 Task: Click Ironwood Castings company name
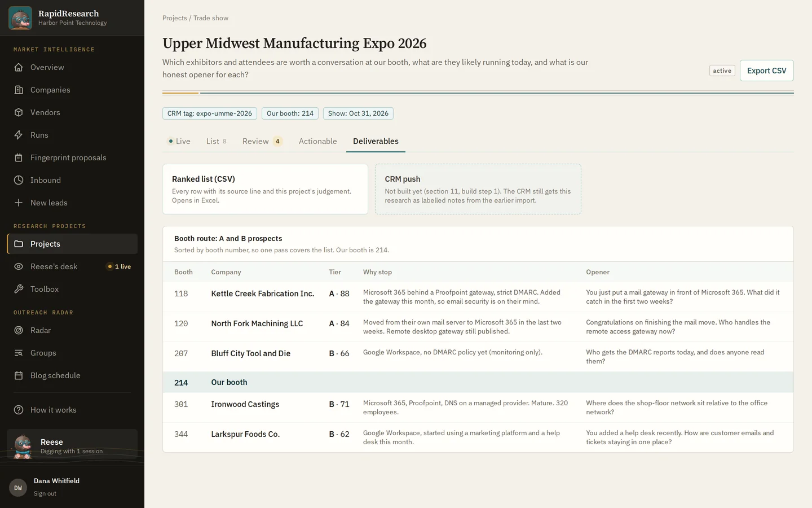click(245, 404)
